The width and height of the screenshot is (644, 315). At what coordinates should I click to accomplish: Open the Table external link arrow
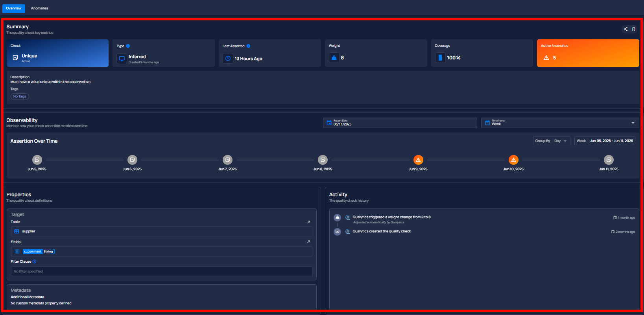[308, 222]
